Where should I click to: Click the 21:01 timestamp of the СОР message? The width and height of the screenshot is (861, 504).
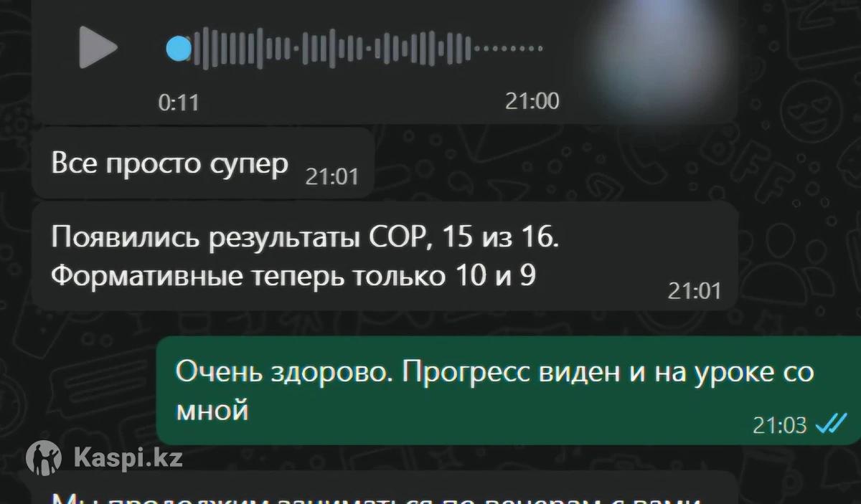[694, 290]
